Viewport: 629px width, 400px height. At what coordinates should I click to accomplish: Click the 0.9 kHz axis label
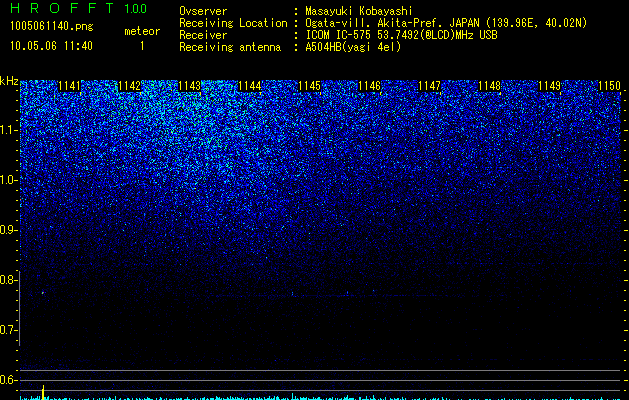8,230
